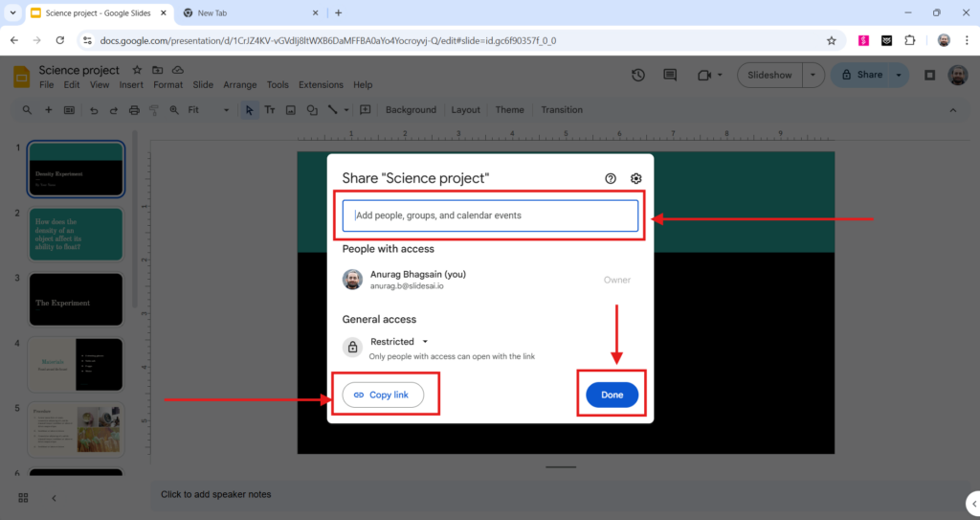Bookmark this page with the star icon

[x=831, y=40]
